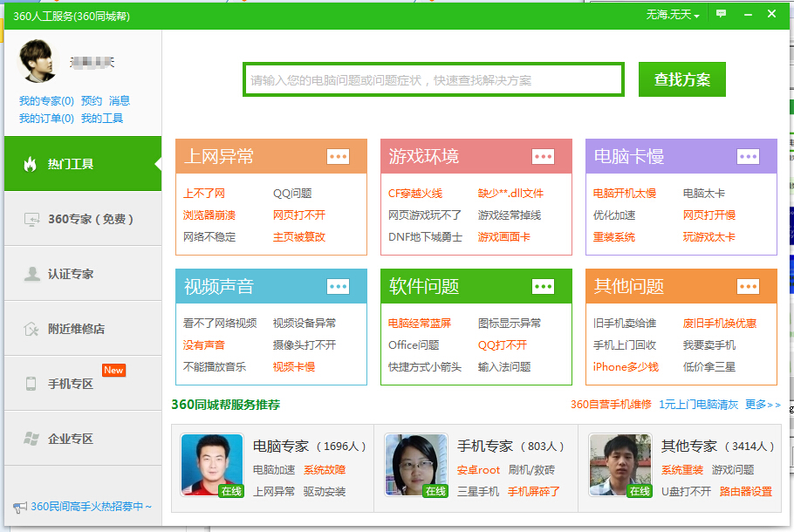794x532 pixels.
Task: Click the 其他专家 expert photo
Action: (x=620, y=465)
